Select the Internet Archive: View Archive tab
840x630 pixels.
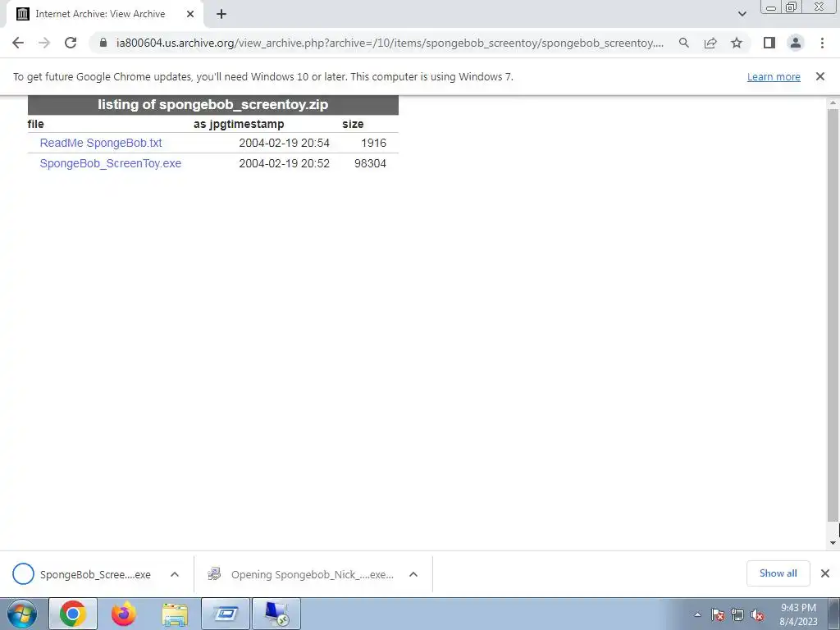(105, 15)
